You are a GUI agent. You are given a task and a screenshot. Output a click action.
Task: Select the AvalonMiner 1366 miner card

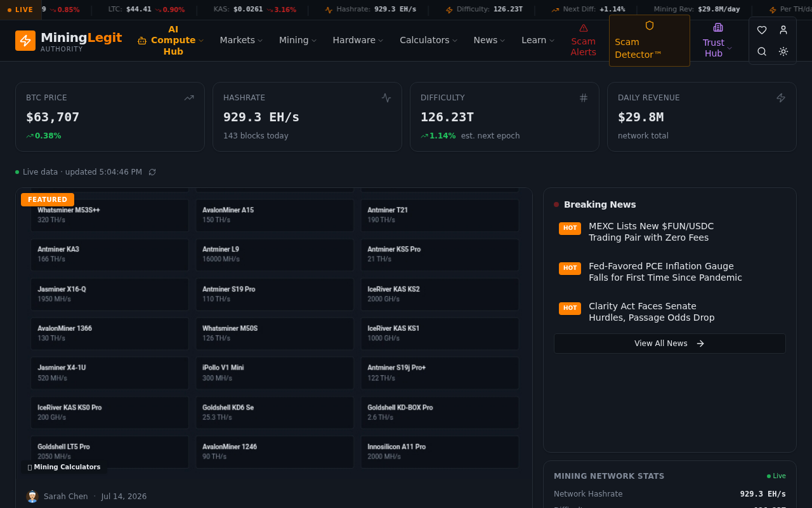[x=110, y=334]
